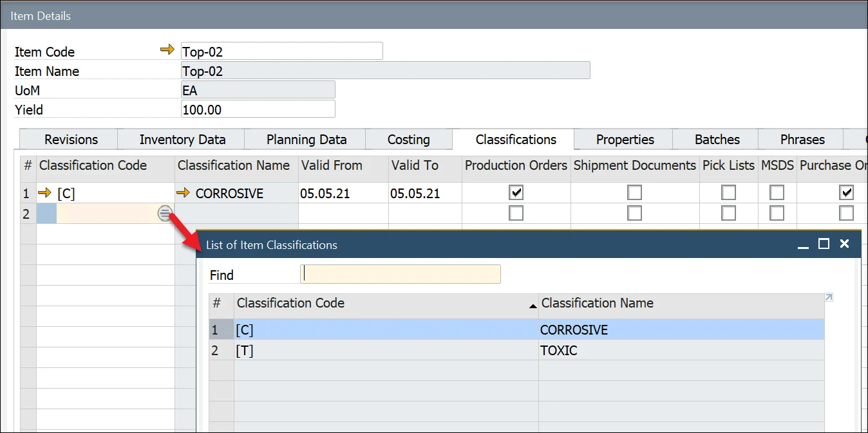Click the expand-form arrow icon in the classifications list
The height and width of the screenshot is (433, 868).
(x=828, y=297)
